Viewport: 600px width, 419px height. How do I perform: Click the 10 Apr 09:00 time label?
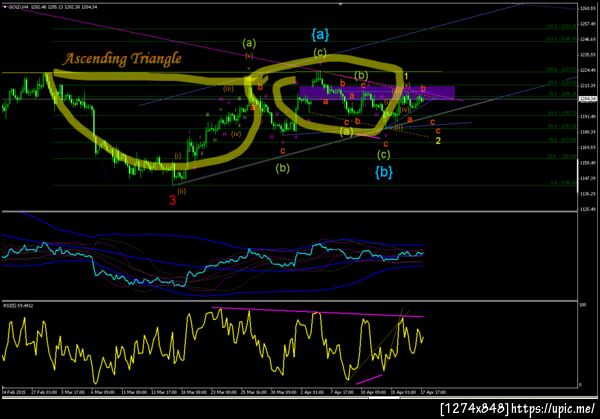tap(373, 392)
